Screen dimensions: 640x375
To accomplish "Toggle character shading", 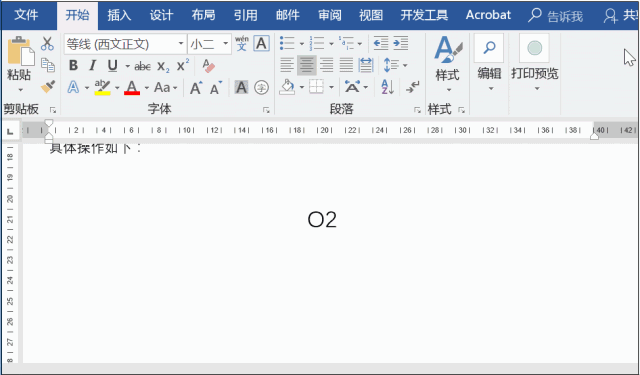I will (241, 87).
